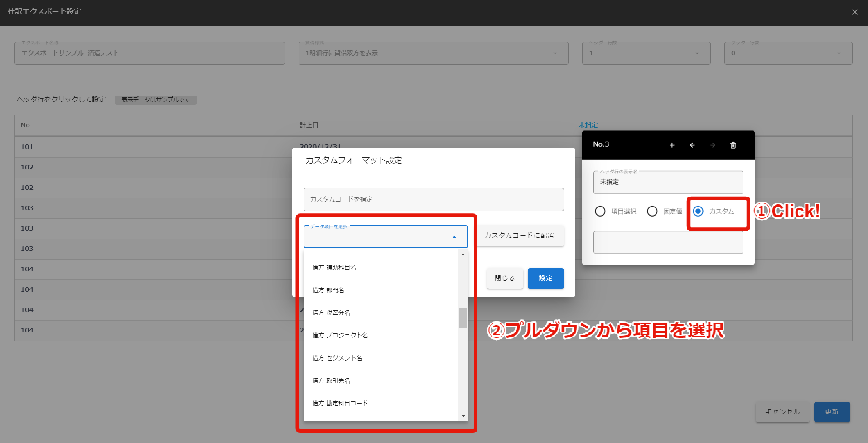Screen dimensions: 868x443
Task: Choose 借方 セグメント名 from the list
Action: click(x=381, y=358)
